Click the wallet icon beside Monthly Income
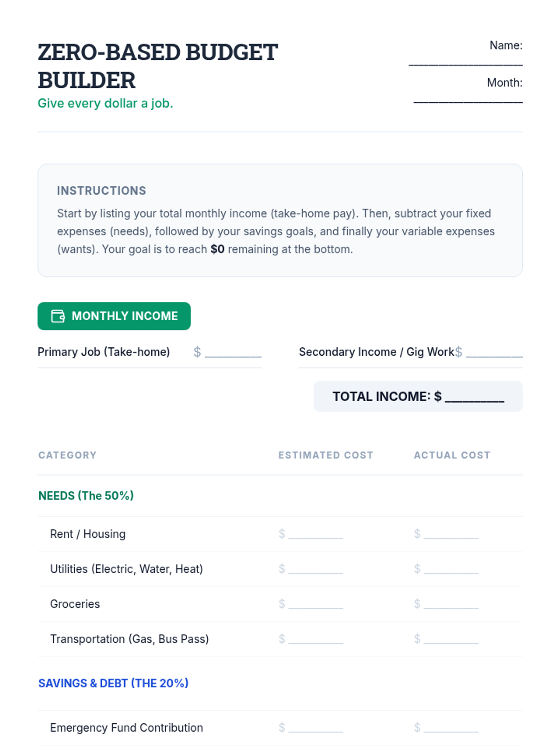 pyautogui.click(x=58, y=316)
